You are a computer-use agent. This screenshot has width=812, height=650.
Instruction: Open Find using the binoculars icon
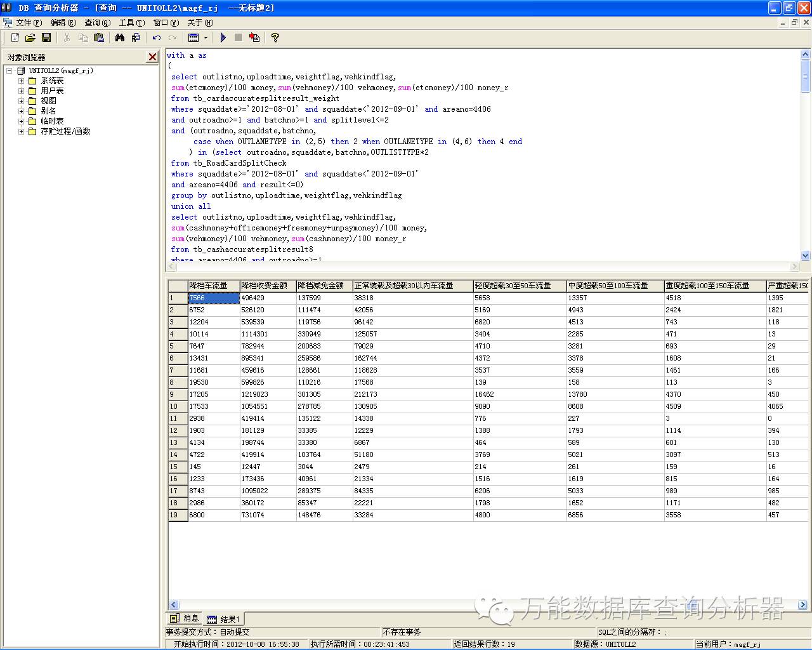119,37
